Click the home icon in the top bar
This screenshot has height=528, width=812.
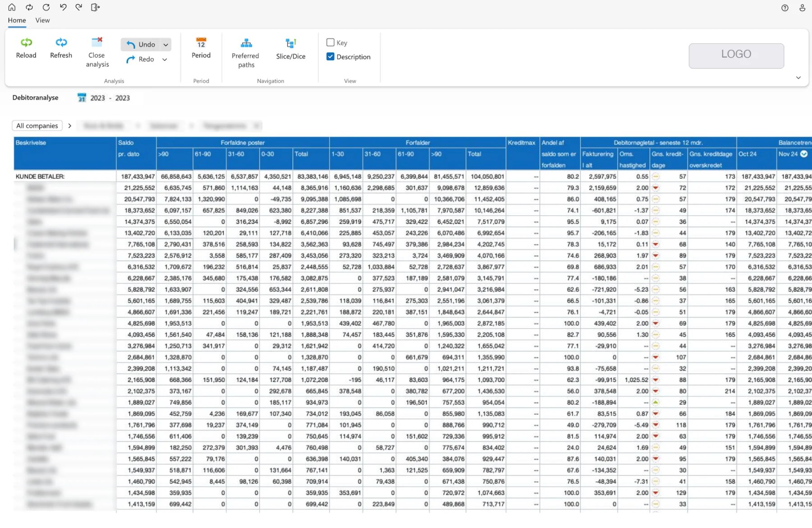coord(12,7)
